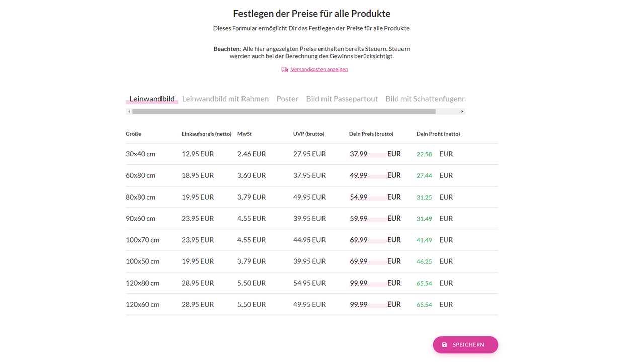Click the right arrow of the tab scrollbar
644x362 pixels.
coord(463,111)
